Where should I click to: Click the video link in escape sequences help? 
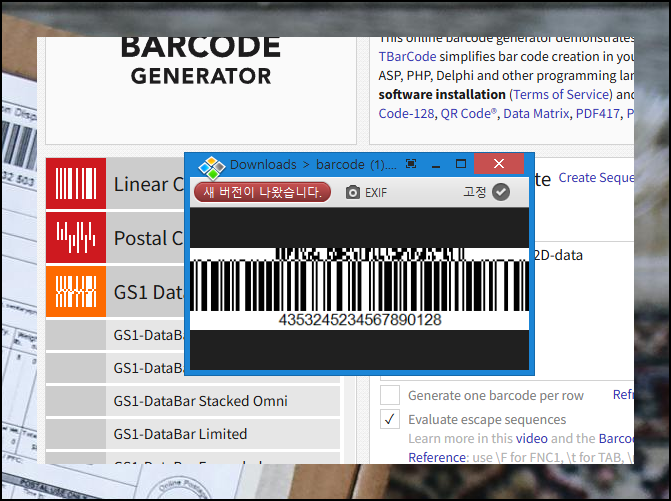(x=531, y=439)
